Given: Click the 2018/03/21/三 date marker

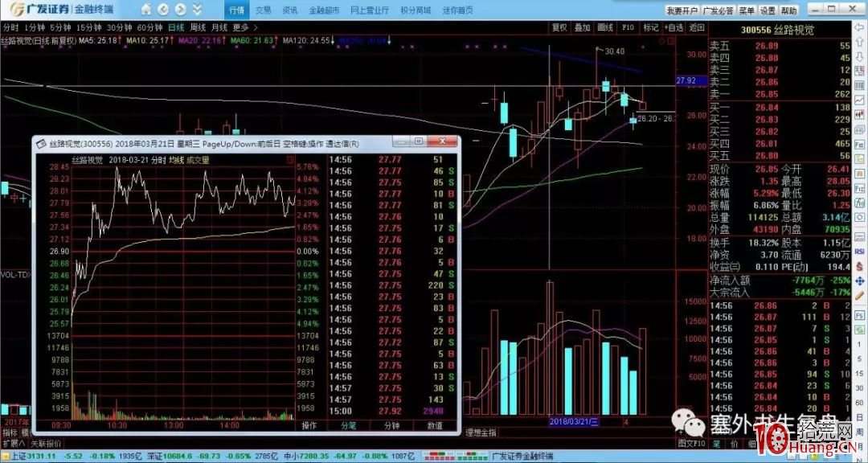Looking at the screenshot, I should 574,421.
